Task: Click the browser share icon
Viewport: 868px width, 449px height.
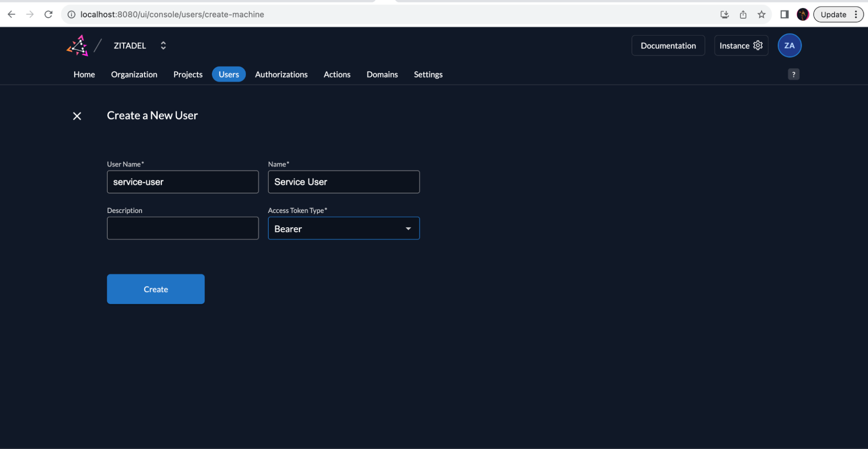Action: 743,14
